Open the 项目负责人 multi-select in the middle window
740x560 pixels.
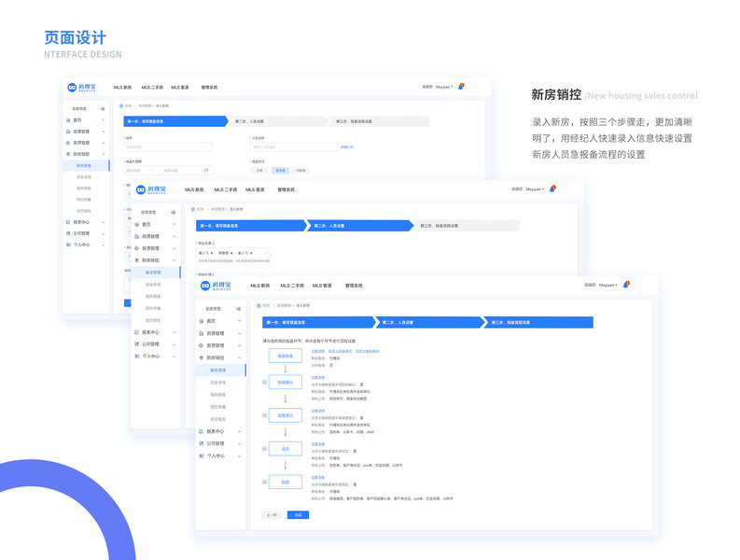click(233, 253)
